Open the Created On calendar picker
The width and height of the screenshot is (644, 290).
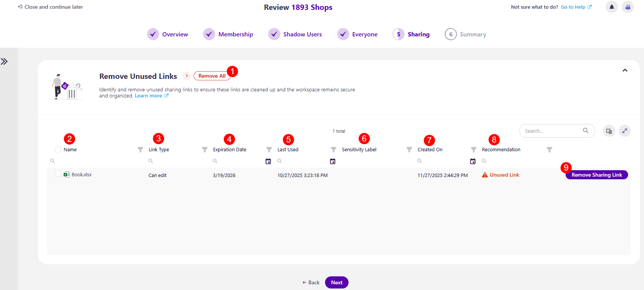tap(473, 161)
